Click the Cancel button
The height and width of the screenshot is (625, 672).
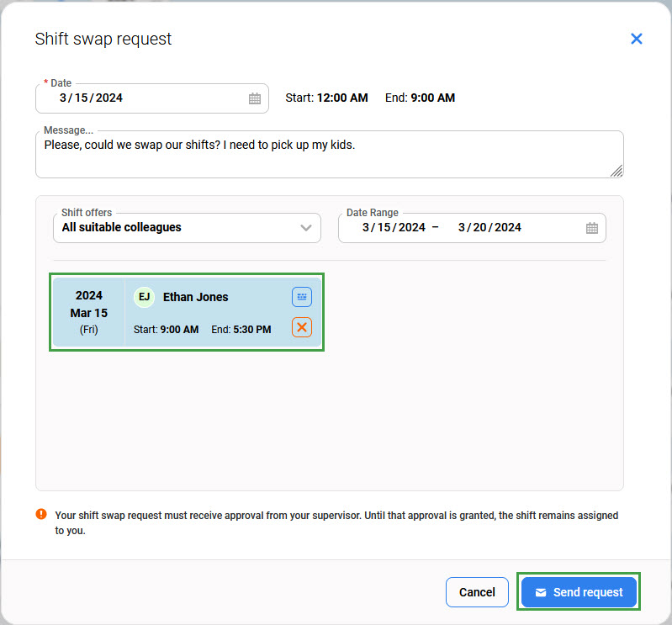click(x=477, y=592)
